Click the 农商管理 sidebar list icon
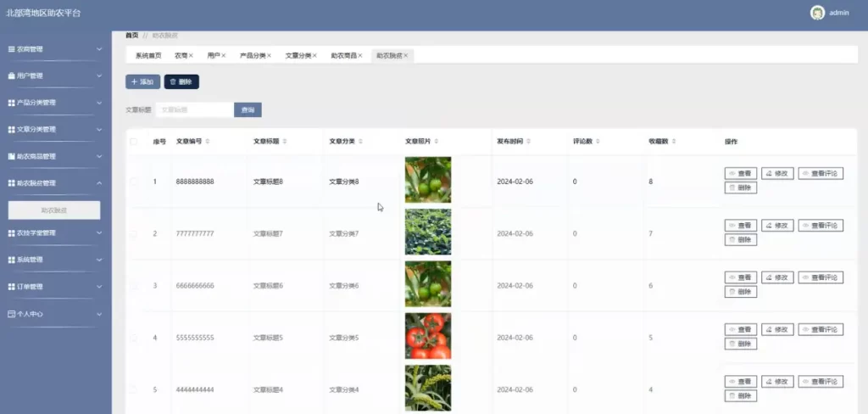Screen dimensions: 868x414 11,49
